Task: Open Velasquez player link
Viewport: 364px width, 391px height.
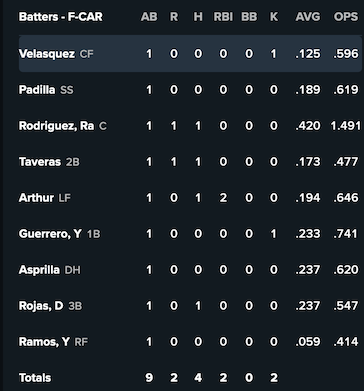Action: pyautogui.click(x=47, y=54)
